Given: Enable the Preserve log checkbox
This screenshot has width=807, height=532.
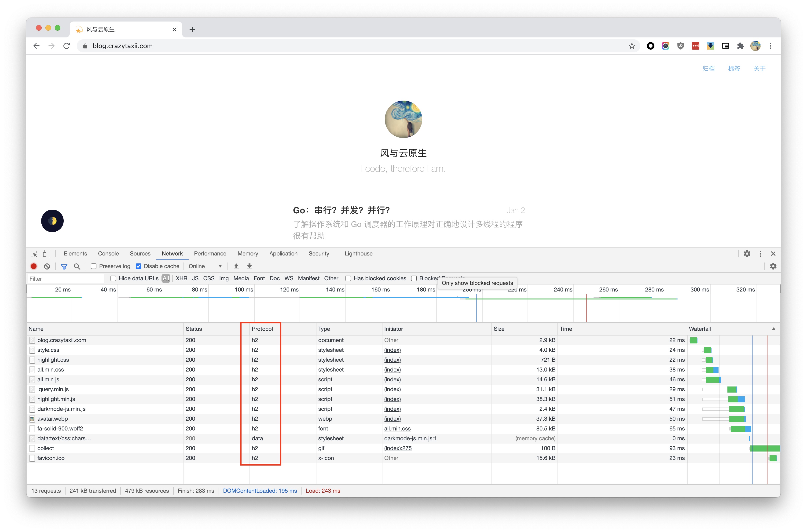Looking at the screenshot, I should coord(93,266).
